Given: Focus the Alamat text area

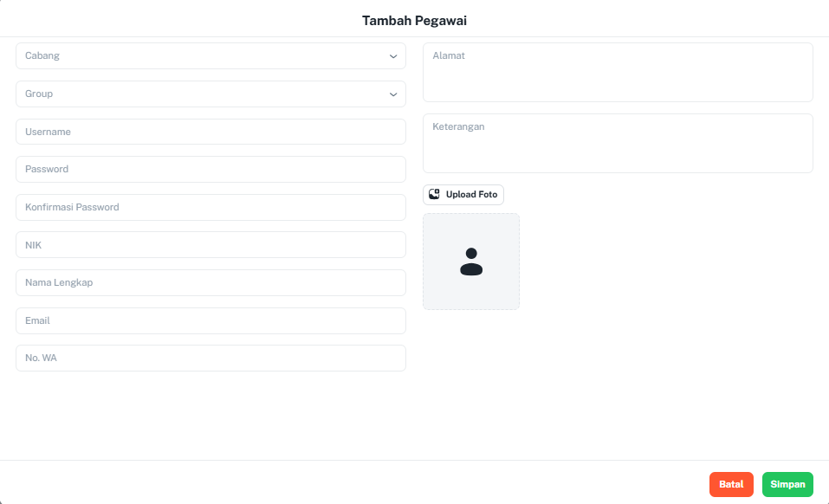Looking at the screenshot, I should (618, 73).
